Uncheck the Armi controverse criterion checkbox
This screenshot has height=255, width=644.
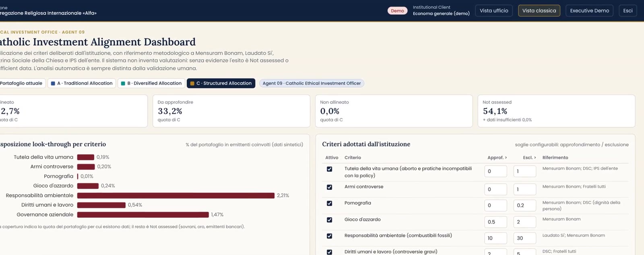329,187
